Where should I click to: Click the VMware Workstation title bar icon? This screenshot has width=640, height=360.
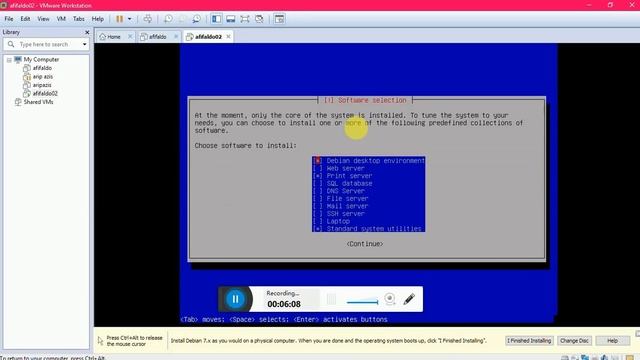point(4,5)
